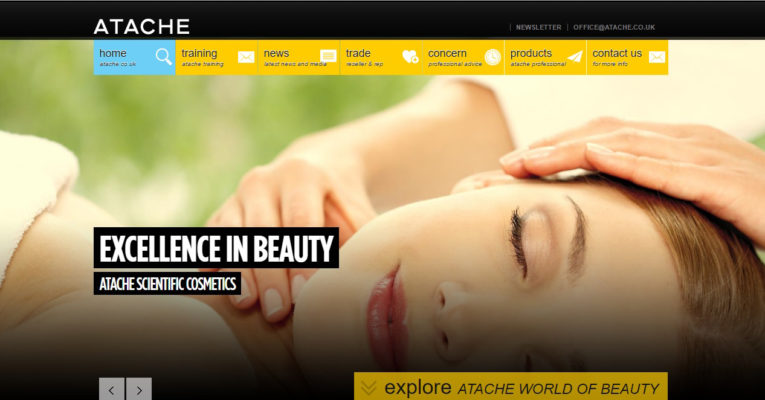765x400 pixels.
Task: Click the envelope icon in contact us tab
Action: coord(657,57)
